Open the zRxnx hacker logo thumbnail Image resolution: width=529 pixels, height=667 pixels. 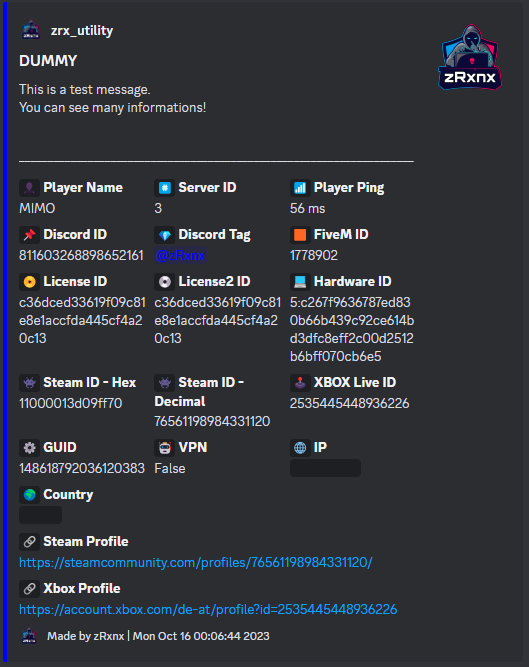click(x=470, y=57)
